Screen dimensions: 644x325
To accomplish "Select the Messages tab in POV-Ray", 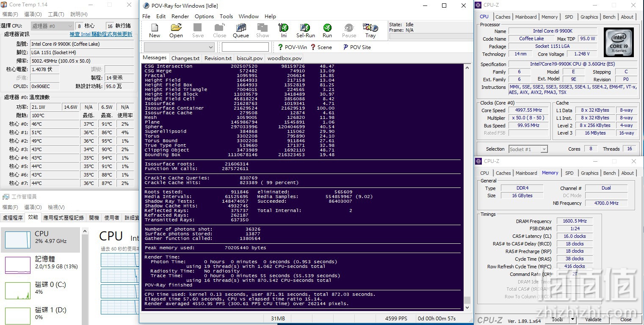I will coord(155,58).
